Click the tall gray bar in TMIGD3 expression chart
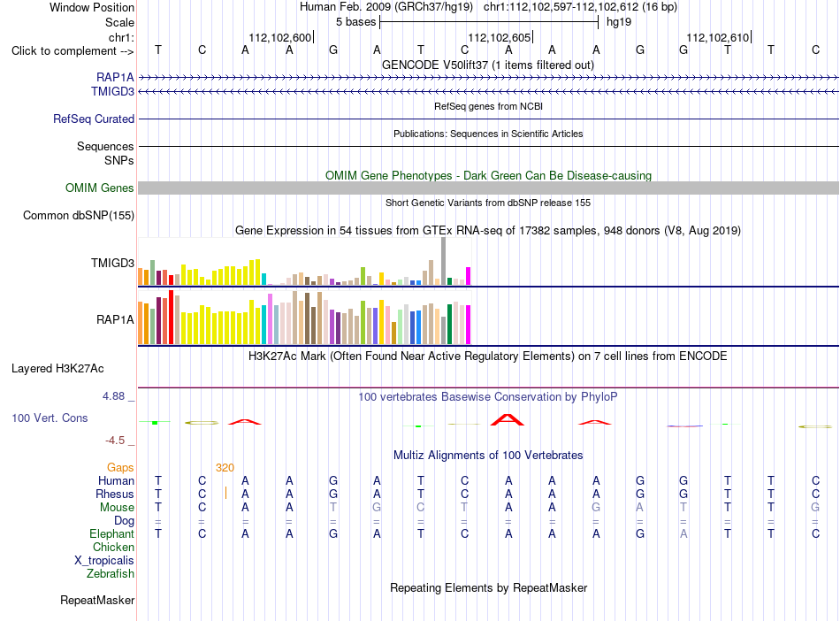This screenshot has width=840, height=621. tap(444, 261)
